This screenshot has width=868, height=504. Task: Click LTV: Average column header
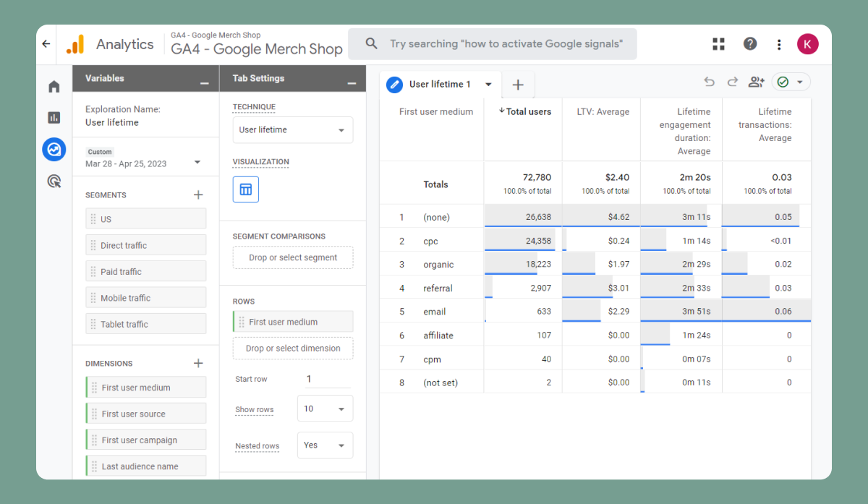pyautogui.click(x=603, y=112)
